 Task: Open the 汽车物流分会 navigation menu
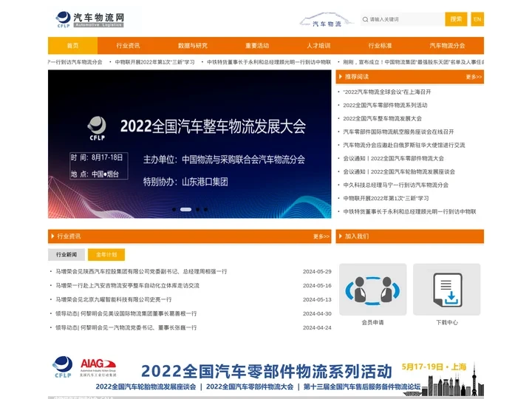[x=447, y=46]
